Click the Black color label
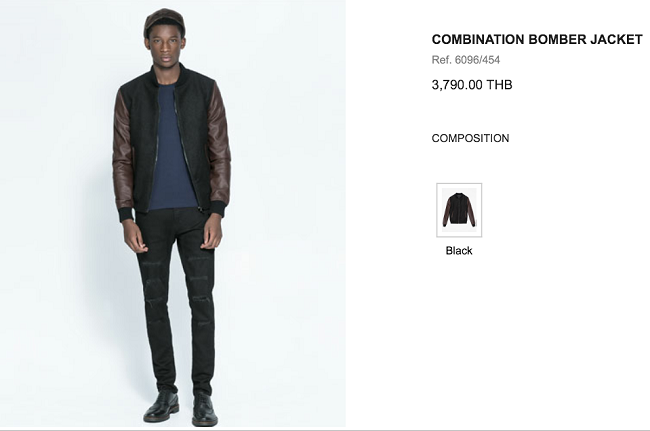Image resolution: width=650 pixels, height=431 pixels. [x=459, y=250]
